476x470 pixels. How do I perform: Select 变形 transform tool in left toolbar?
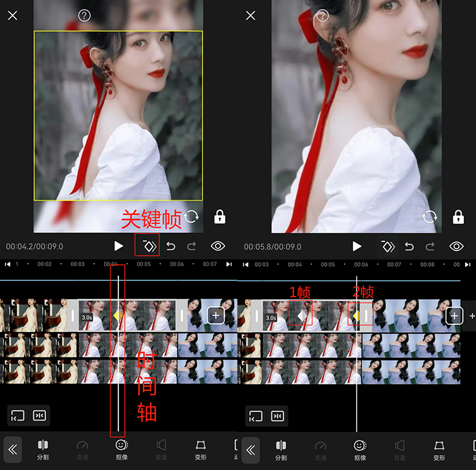pos(200,450)
